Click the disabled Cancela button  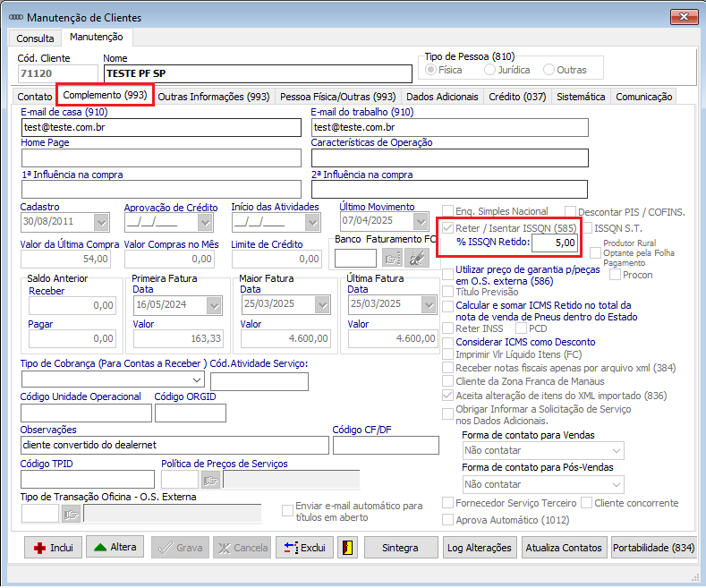click(x=242, y=548)
